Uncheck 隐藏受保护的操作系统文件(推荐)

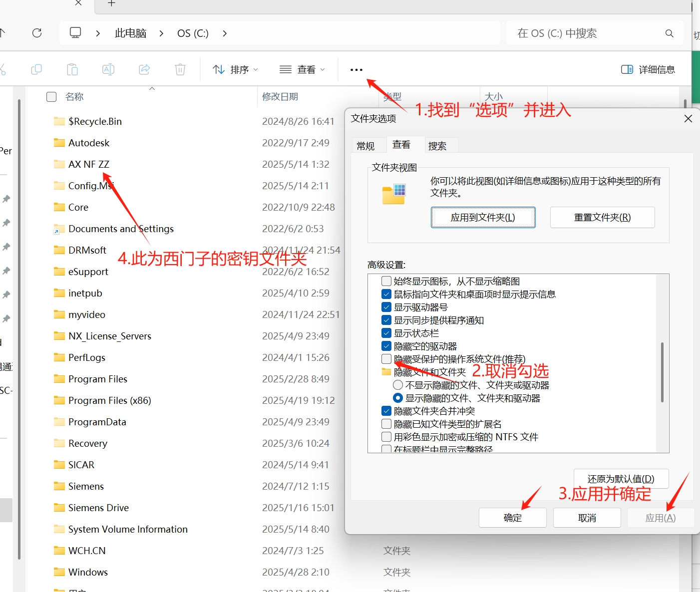coord(386,358)
